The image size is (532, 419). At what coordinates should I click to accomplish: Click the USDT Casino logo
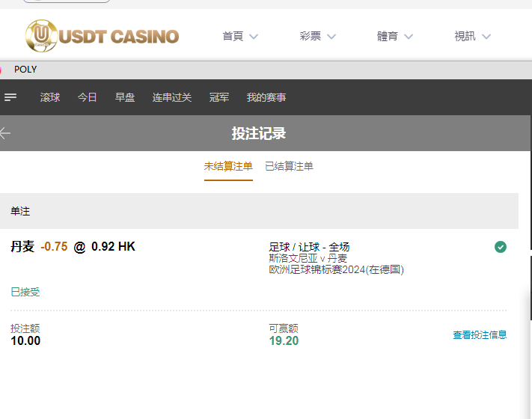[x=102, y=36]
